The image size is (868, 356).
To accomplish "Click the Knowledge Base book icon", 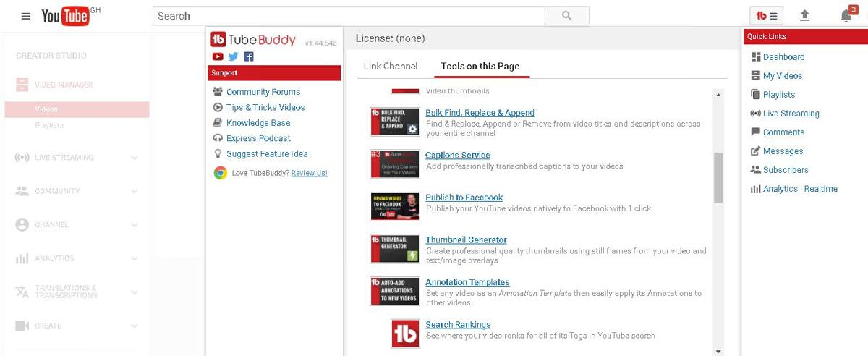I will (218, 123).
